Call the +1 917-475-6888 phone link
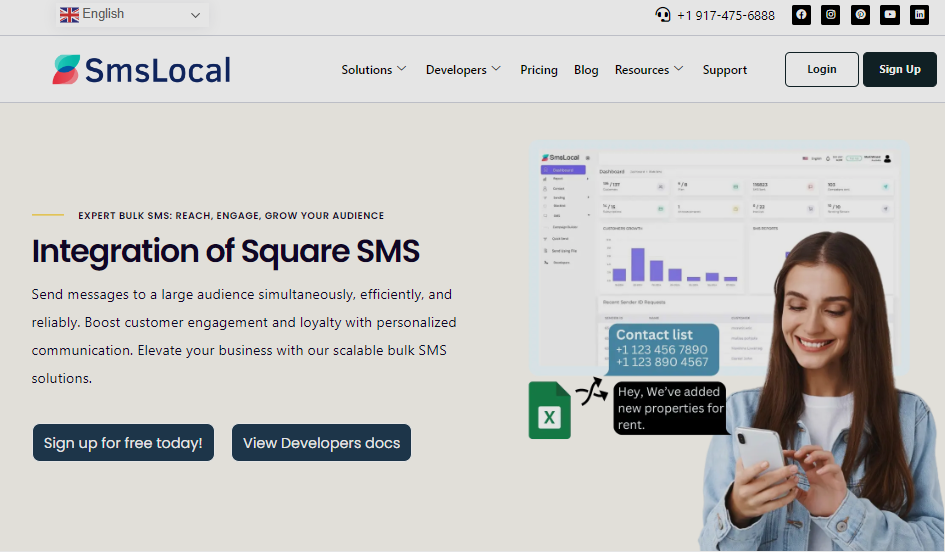 click(726, 16)
